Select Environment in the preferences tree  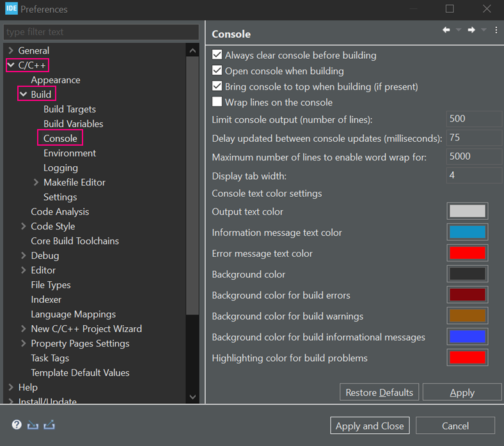pyautogui.click(x=70, y=153)
